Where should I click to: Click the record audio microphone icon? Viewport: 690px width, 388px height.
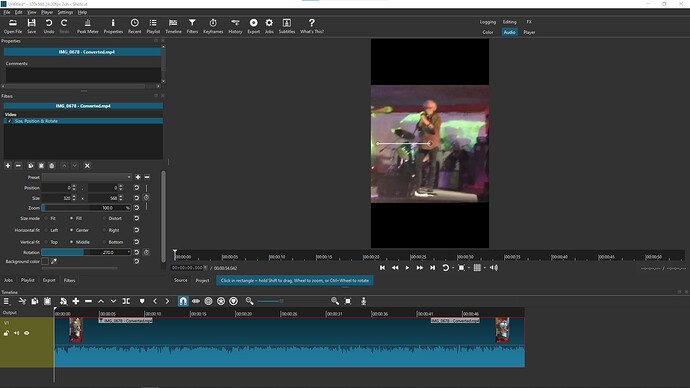point(363,301)
